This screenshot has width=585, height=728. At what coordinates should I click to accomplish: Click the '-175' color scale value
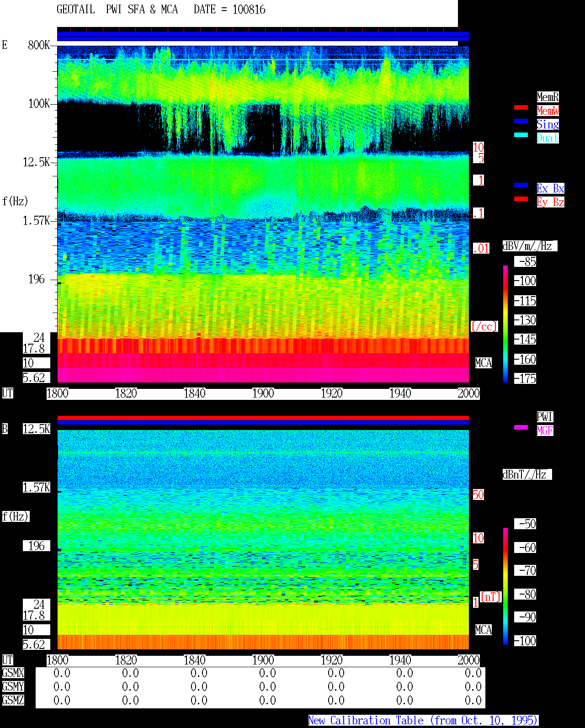point(525,378)
